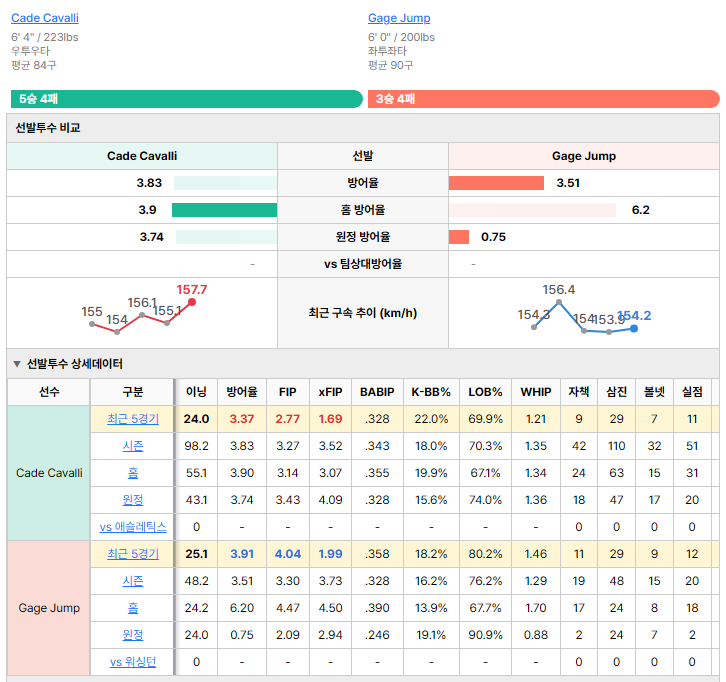Click the 156.4 peak point on Jump chart

559,302
